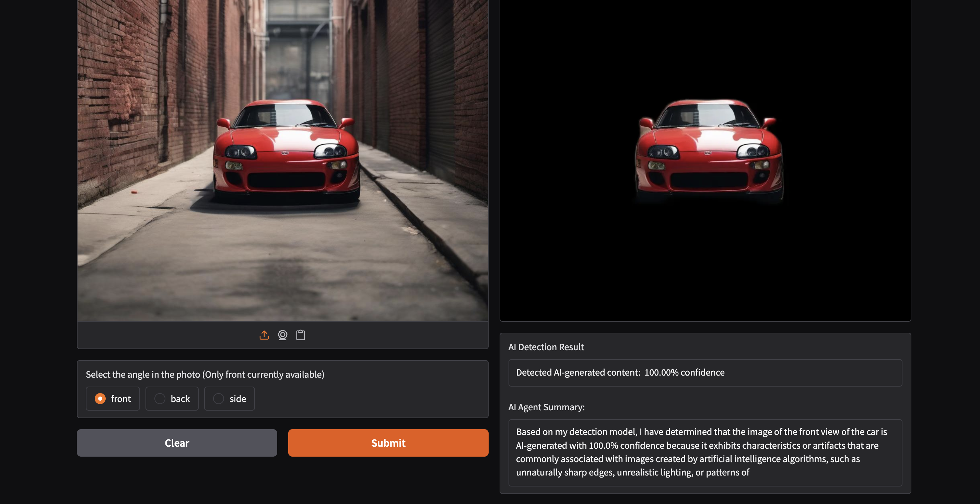This screenshot has width=980, height=504.
Task: Select the back angle radio button
Action: coord(160,399)
